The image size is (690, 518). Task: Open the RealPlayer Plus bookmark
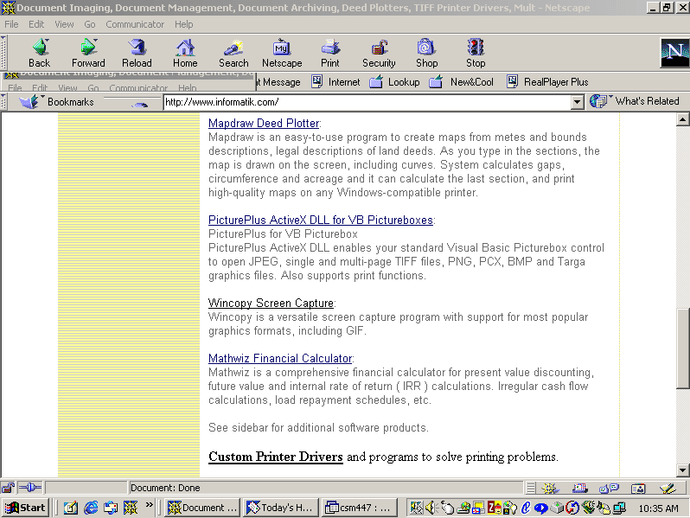click(547, 82)
